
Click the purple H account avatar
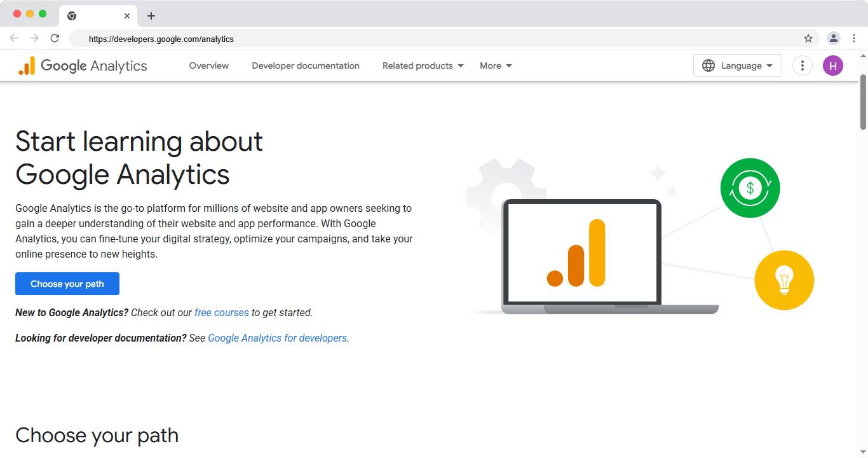(x=833, y=66)
